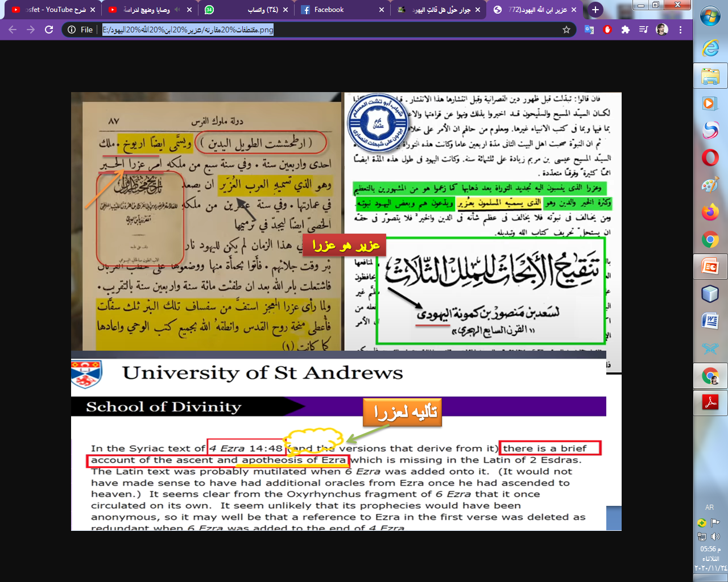Viewport: 728px width, 582px height.
Task: Switch to Adobe Acrobat Reader in taskbar
Action: [x=710, y=402]
